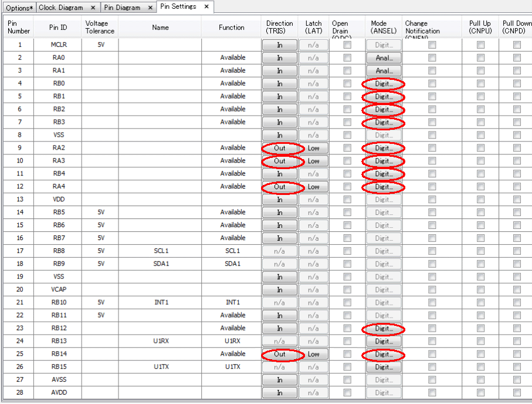Toggle RA4 latch Low button

click(313, 187)
